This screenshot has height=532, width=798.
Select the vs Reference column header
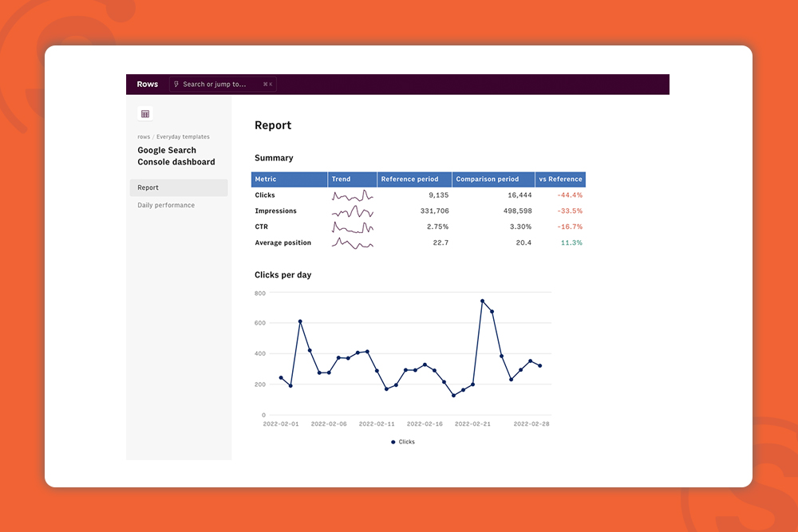click(560, 179)
